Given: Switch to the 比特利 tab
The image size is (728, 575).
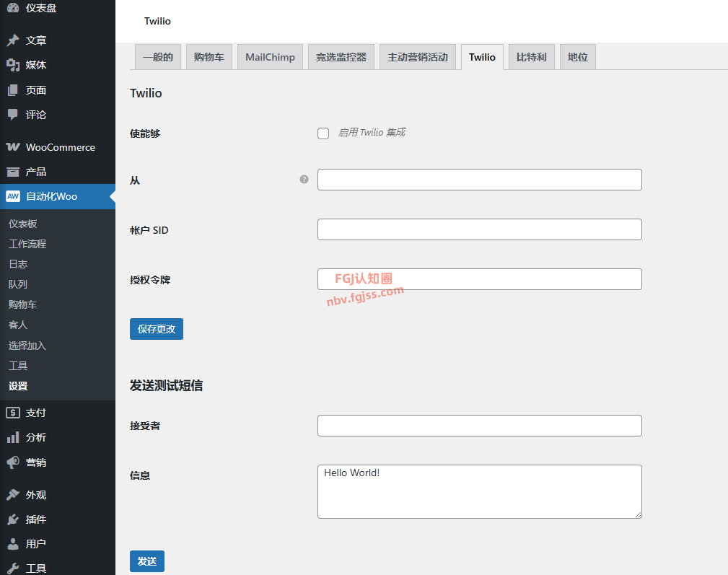Looking at the screenshot, I should [532, 57].
